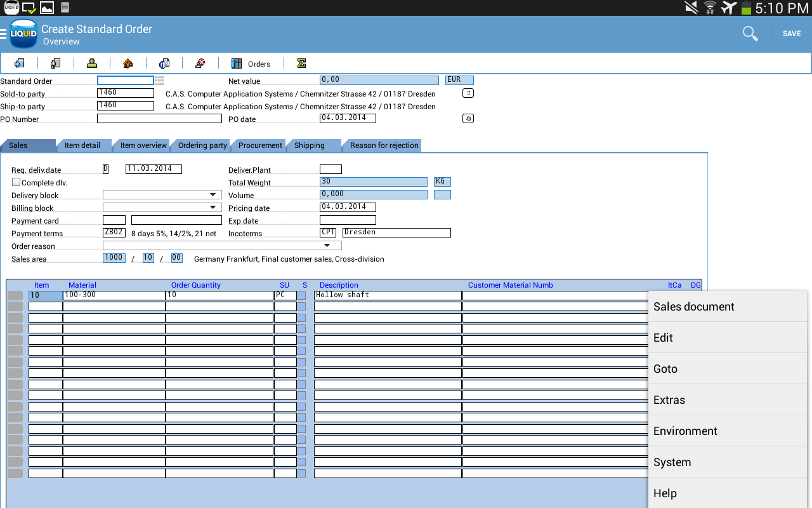
Task: Click the small icon beside PO date
Action: 468,118
